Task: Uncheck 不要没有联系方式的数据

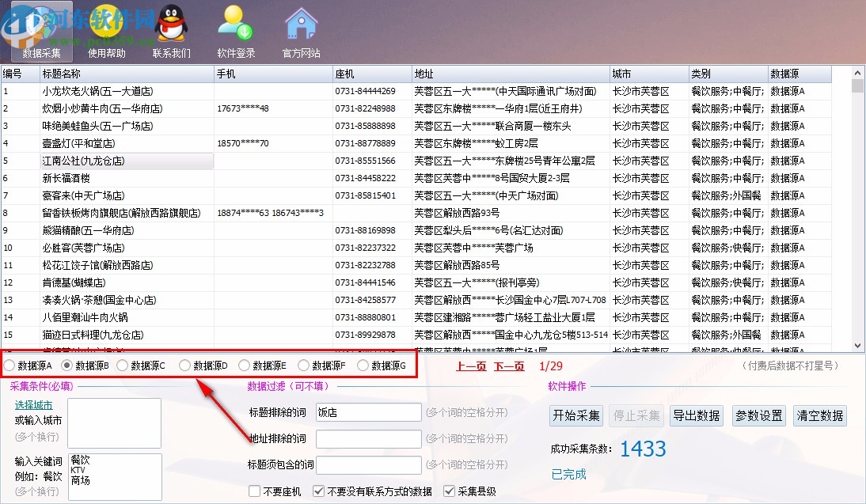Action: [318, 490]
